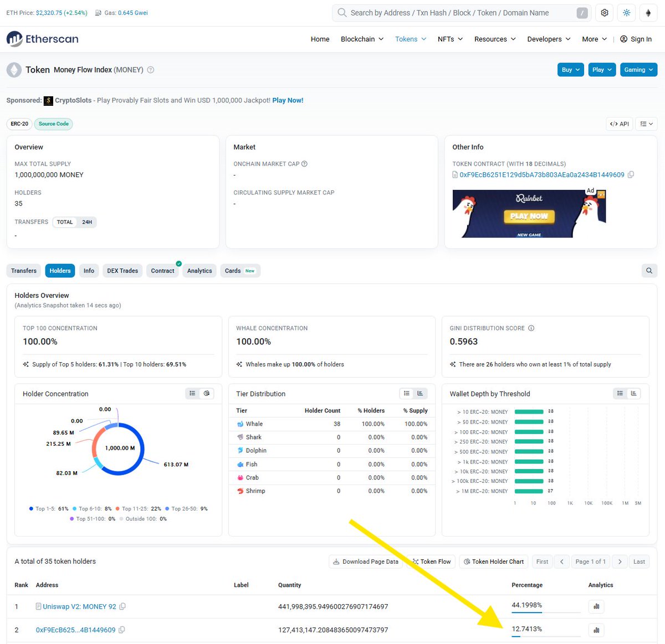Screen dimensions: 665x644
Task: Click the ETH price $2,320.75 link
Action: click(x=61, y=13)
